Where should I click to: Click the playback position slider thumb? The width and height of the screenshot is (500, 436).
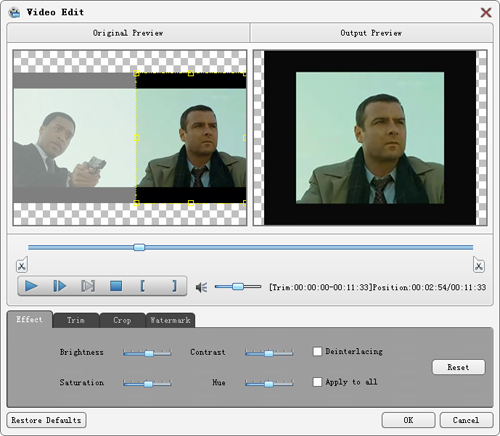click(x=139, y=247)
